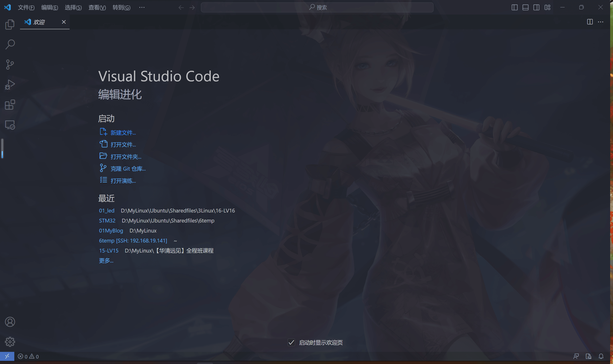This screenshot has width=613, height=364.
Task: Open the Remote Explorer view
Action: [10, 125]
